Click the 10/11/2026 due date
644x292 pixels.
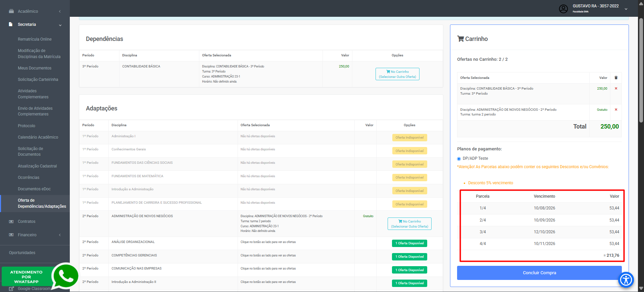coord(544,244)
